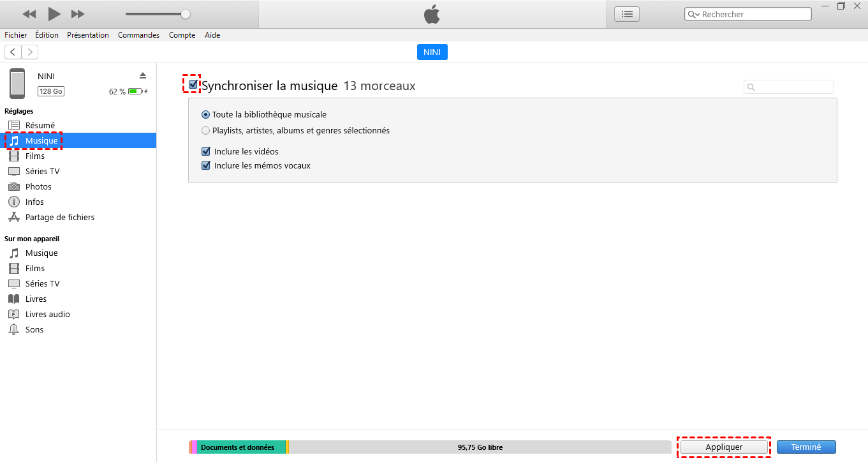The image size is (868, 462).
Task: Eject the NINI device
Action: [x=143, y=75]
